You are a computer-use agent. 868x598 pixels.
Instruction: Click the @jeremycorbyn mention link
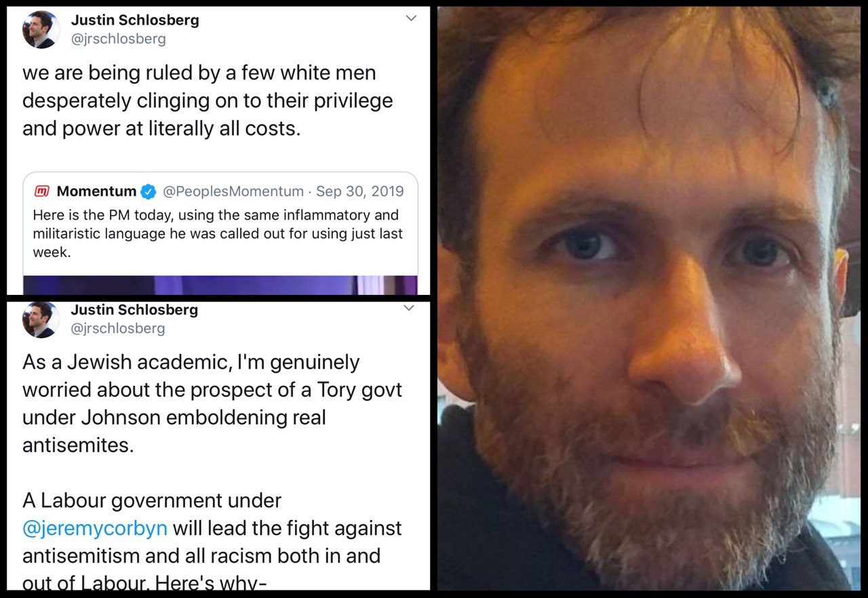94,528
